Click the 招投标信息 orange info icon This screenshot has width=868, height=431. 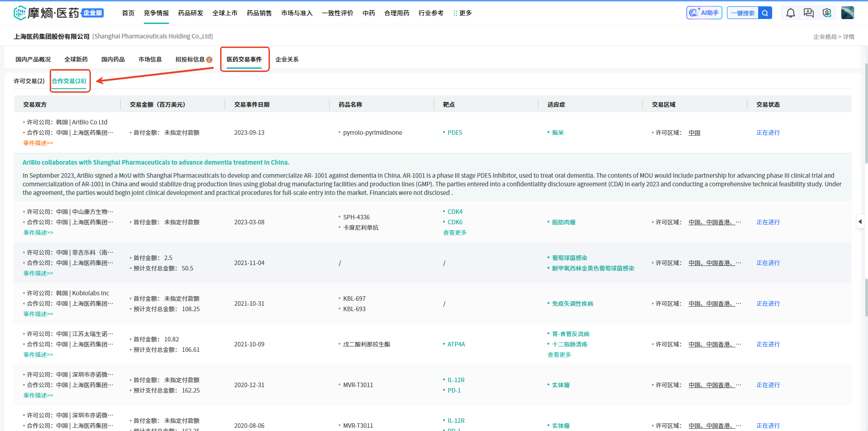(209, 60)
